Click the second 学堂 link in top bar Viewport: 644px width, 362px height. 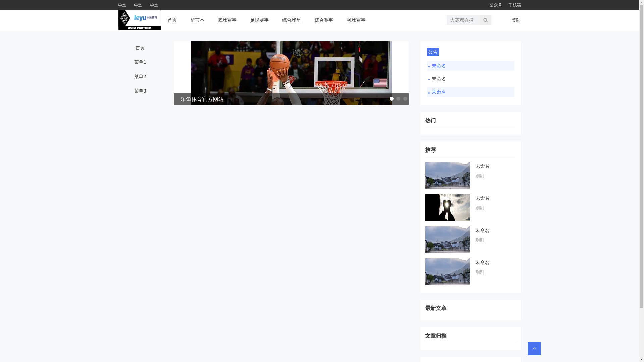click(138, 5)
